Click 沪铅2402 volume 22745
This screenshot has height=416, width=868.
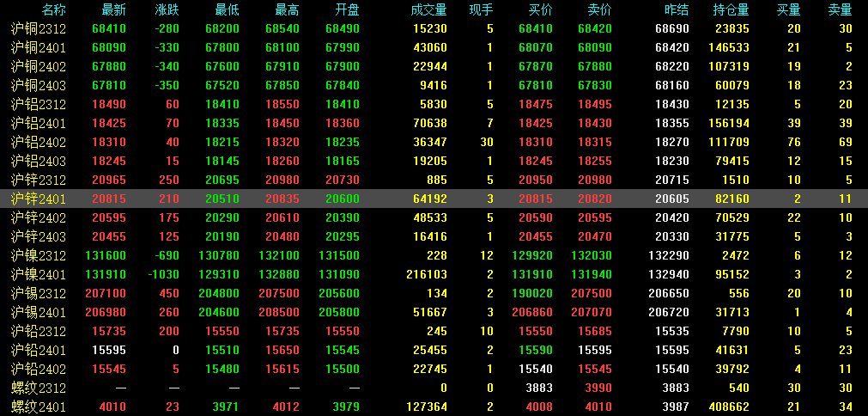pos(430,369)
